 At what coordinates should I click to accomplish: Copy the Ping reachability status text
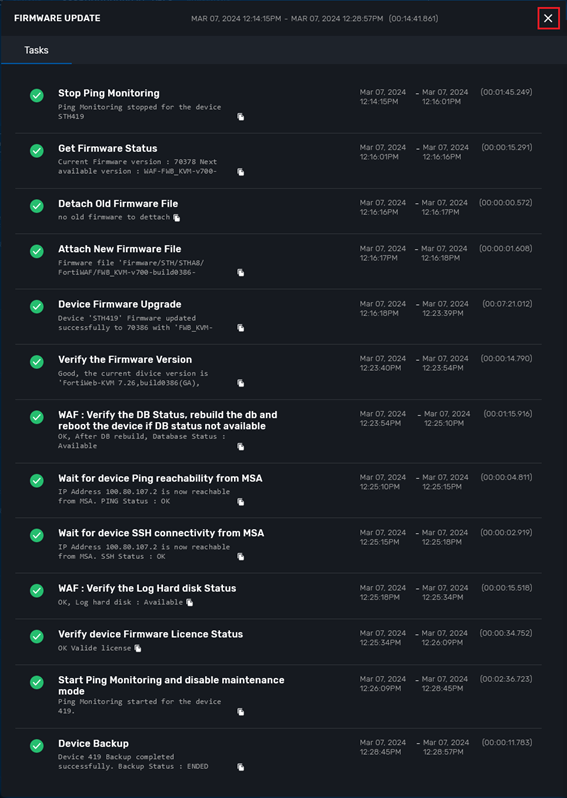[x=241, y=502]
